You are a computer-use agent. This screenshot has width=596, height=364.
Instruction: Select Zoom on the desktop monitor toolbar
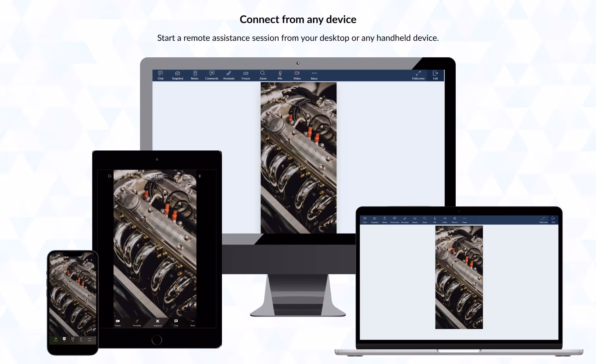[x=263, y=75]
